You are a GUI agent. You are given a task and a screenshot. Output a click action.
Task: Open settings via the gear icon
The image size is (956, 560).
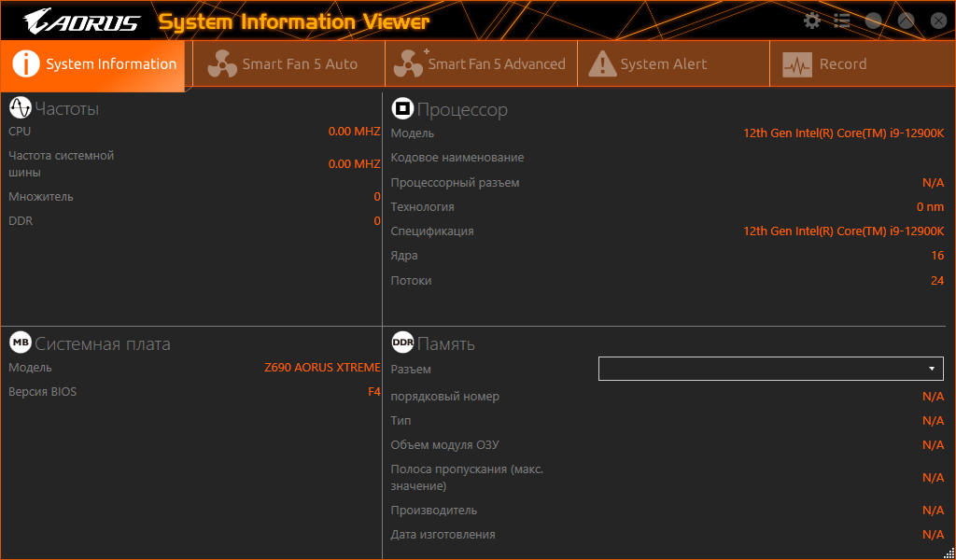(812, 21)
